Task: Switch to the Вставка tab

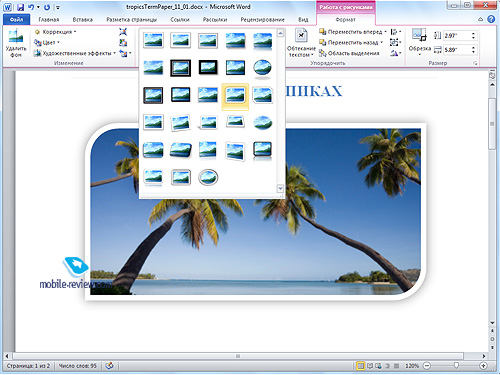Action: tap(83, 19)
